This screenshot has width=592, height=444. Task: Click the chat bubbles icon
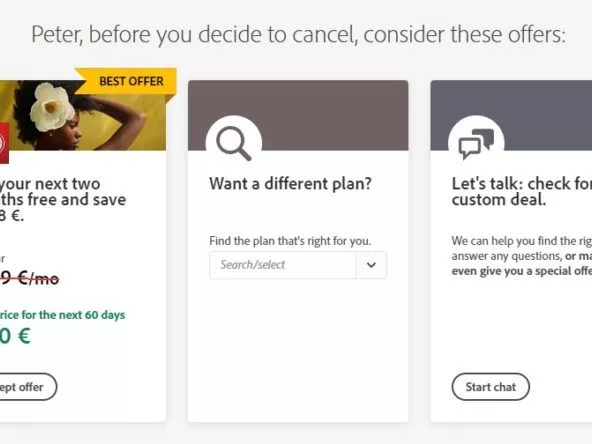[476, 143]
